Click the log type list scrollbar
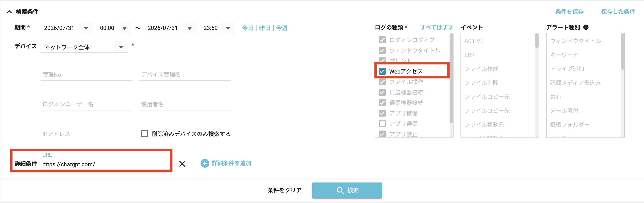 (x=451, y=79)
